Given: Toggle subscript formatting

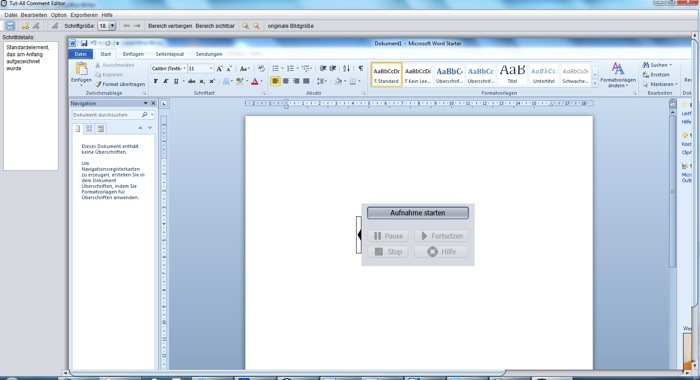Looking at the screenshot, I should click(202, 81).
